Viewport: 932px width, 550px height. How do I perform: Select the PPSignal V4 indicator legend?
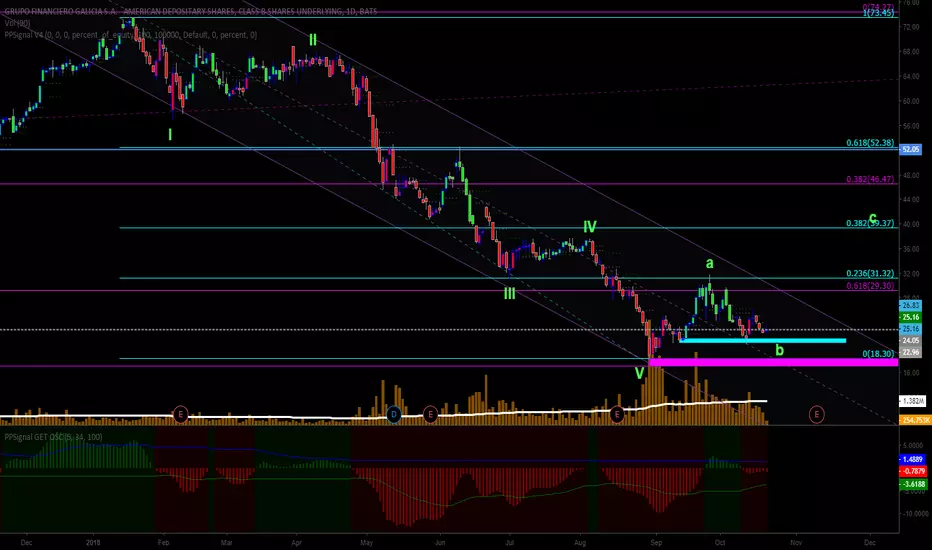pyautogui.click(x=131, y=35)
